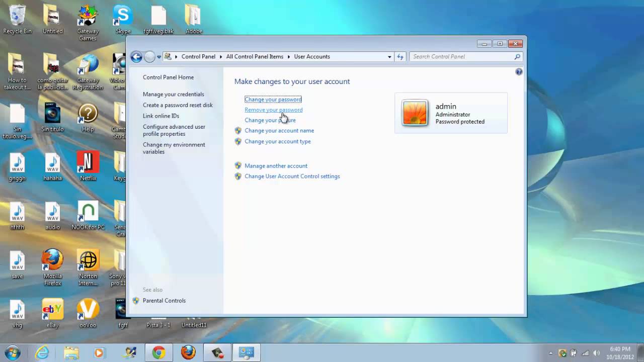Open Parental Controls link
This screenshot has height=362, width=644.
click(x=164, y=301)
